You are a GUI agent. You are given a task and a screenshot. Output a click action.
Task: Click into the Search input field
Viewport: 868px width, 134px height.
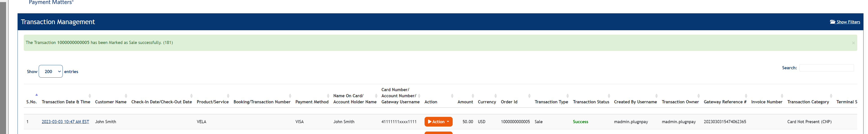826,68
